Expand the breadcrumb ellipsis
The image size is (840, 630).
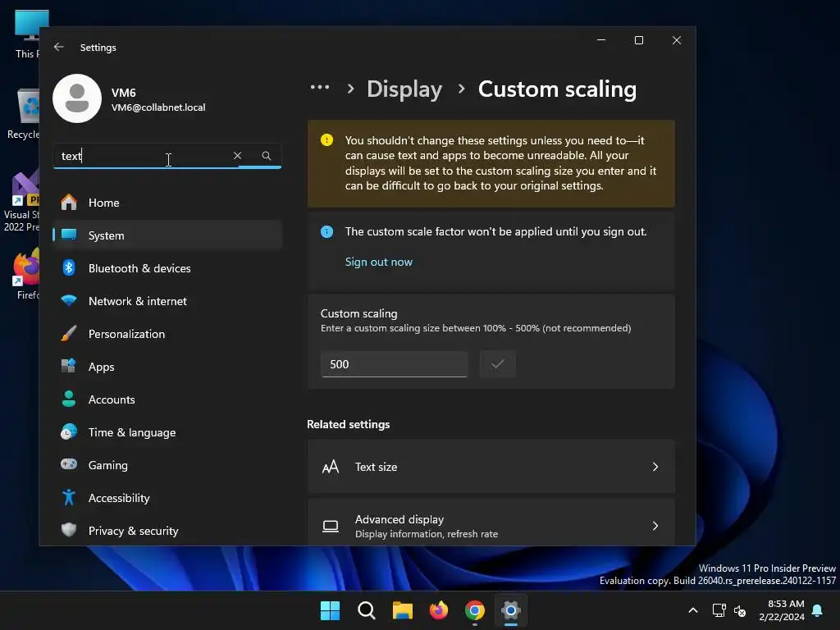320,87
